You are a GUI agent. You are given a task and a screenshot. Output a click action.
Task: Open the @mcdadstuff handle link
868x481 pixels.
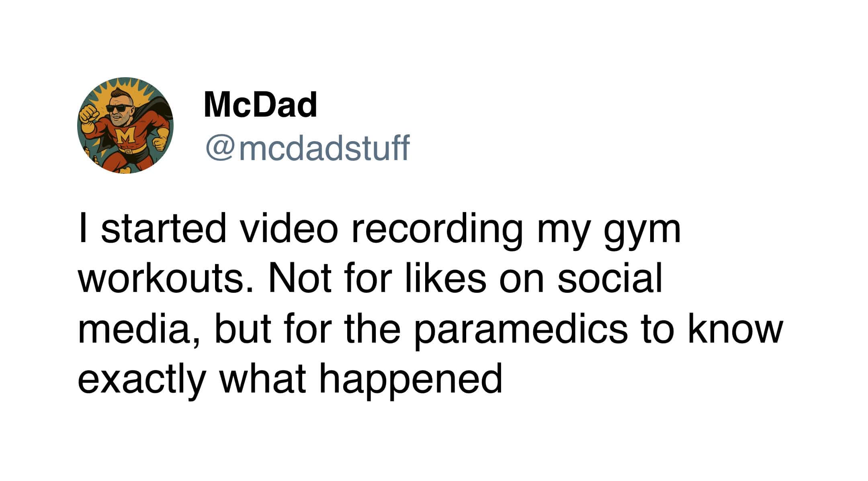307,148
